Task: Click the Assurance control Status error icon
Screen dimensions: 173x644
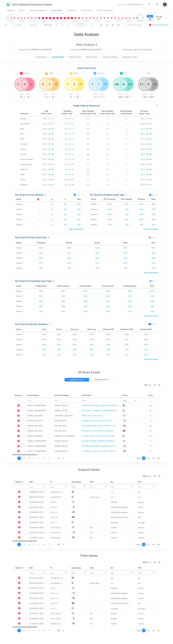Action: [150, 25]
